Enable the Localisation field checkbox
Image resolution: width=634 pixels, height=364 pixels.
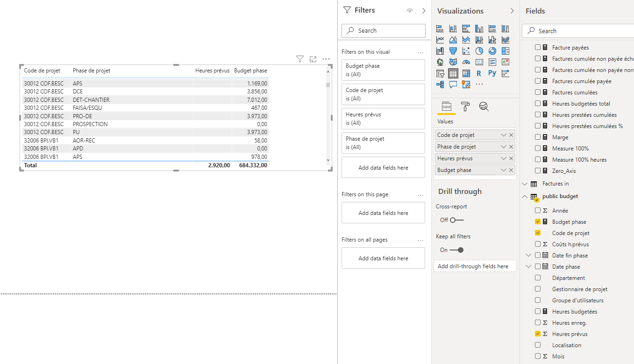[538, 345]
